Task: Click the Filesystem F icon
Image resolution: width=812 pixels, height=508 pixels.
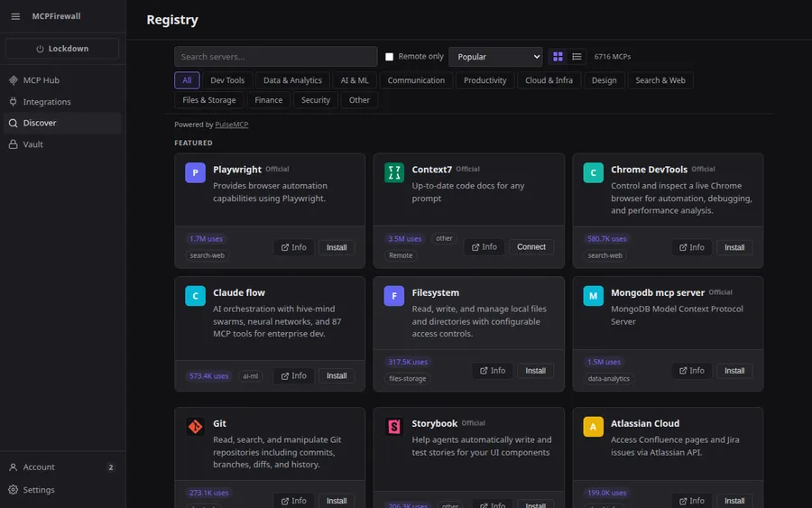Action: [394, 296]
